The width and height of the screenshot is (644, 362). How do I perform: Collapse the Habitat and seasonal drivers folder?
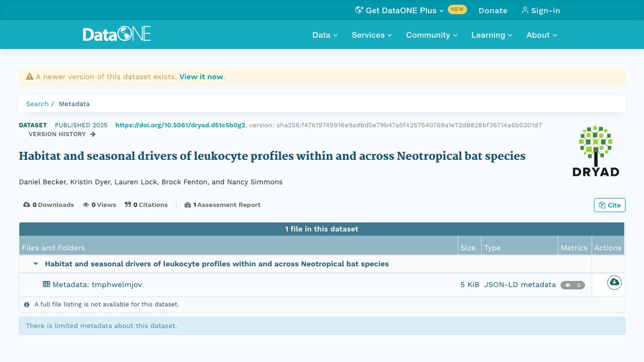tap(36, 263)
